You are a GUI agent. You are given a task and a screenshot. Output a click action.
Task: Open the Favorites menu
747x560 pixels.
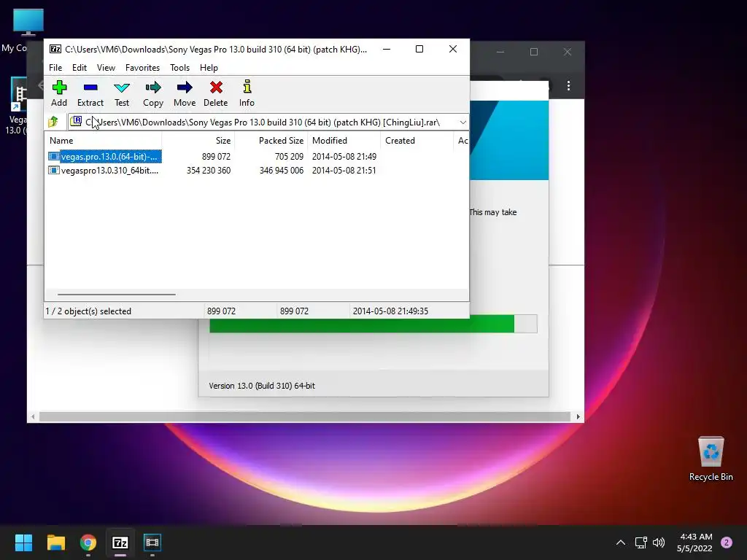[142, 68]
